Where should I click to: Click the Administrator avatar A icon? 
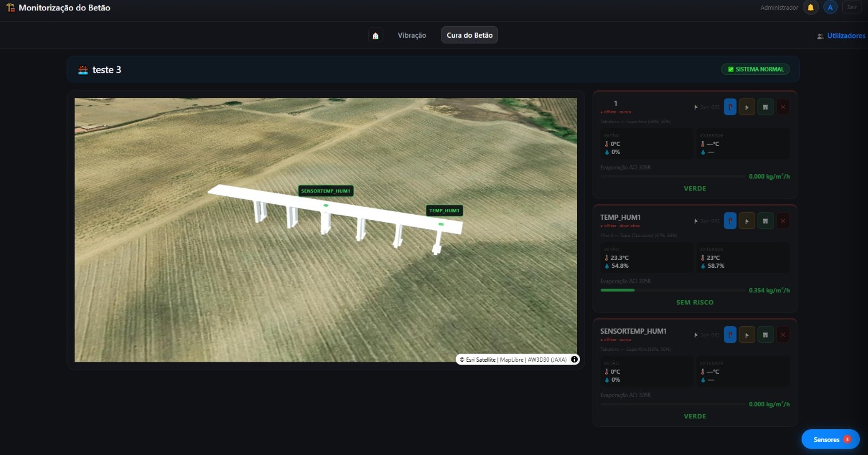point(830,7)
